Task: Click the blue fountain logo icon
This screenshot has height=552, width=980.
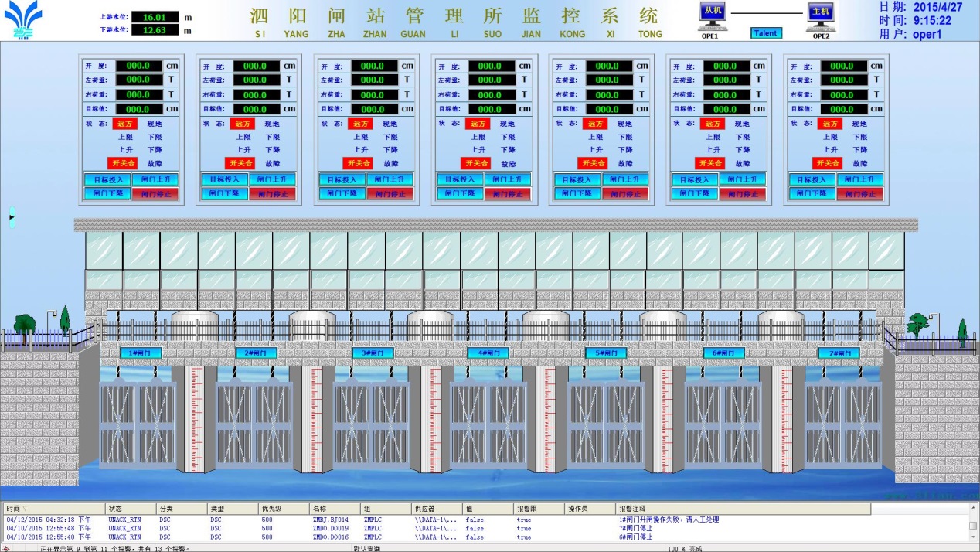Action: tap(23, 21)
